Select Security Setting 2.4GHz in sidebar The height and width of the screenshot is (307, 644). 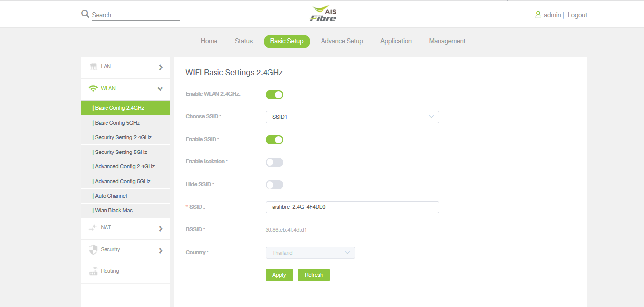tap(123, 138)
